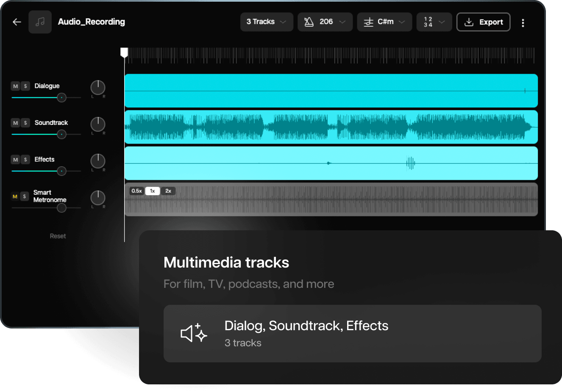Click the Effects pan knob
The height and width of the screenshot is (392, 562).
click(x=98, y=161)
